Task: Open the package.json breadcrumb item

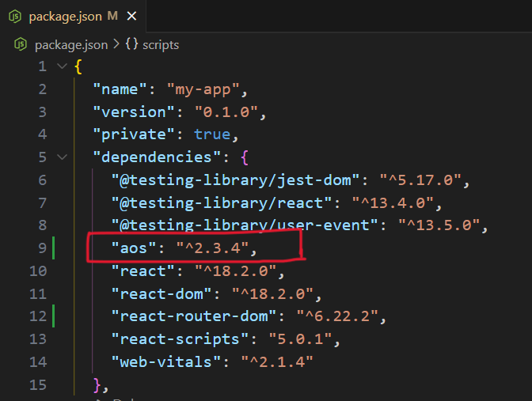Action: (x=71, y=45)
